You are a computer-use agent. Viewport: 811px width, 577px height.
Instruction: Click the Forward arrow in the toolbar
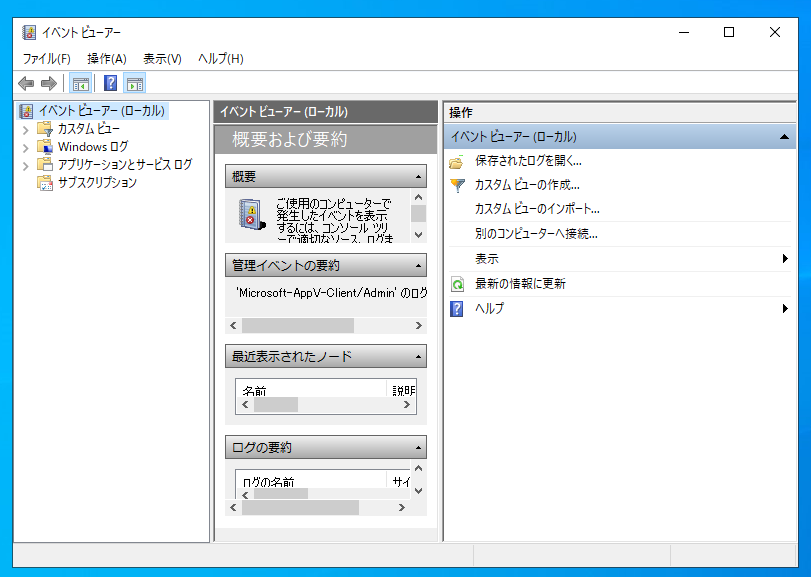point(48,83)
